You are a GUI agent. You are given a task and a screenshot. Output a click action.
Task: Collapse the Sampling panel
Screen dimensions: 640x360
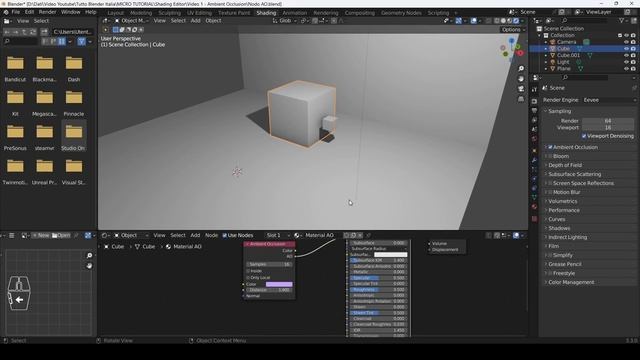(560, 111)
